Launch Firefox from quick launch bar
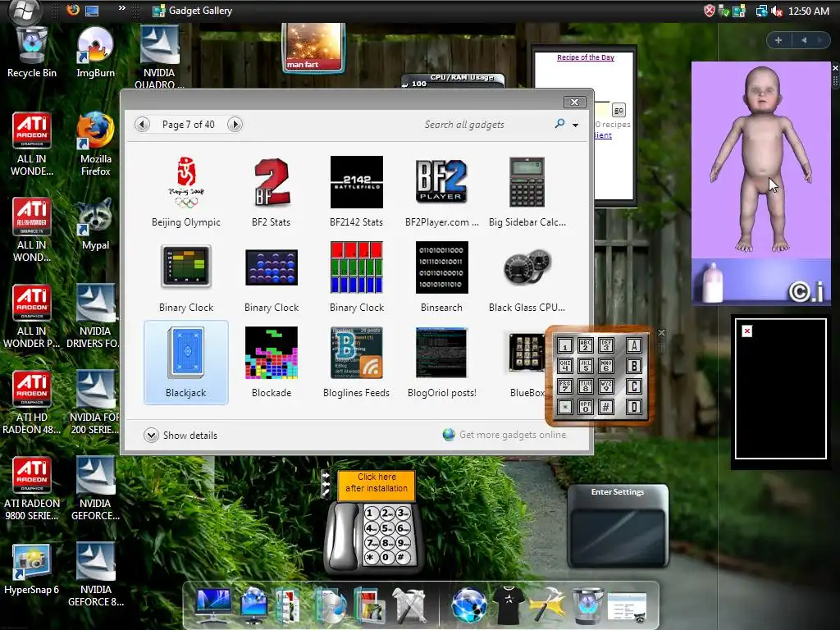Screen dimensions: 840x630 click(x=73, y=10)
